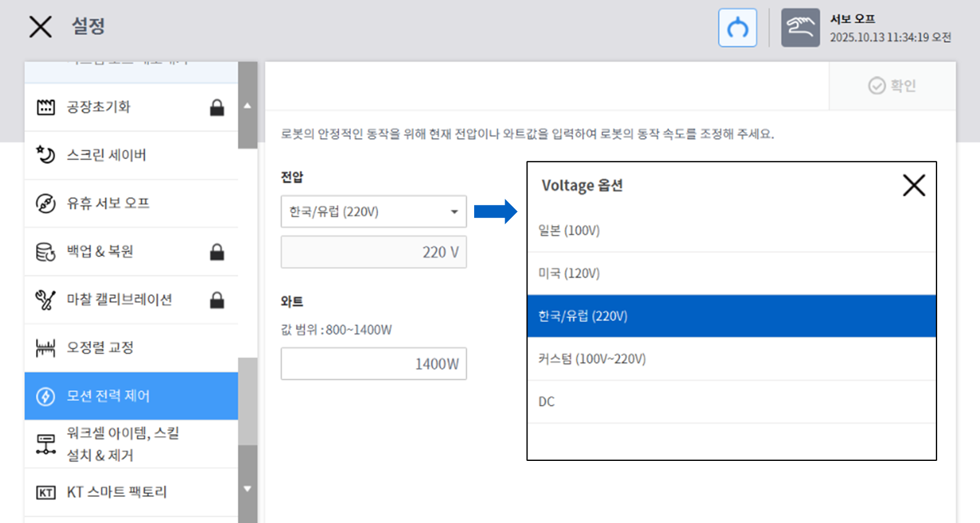Choose Japan (일본 100V) voltage option
Viewport: 980px width, 523px height.
coord(731,230)
